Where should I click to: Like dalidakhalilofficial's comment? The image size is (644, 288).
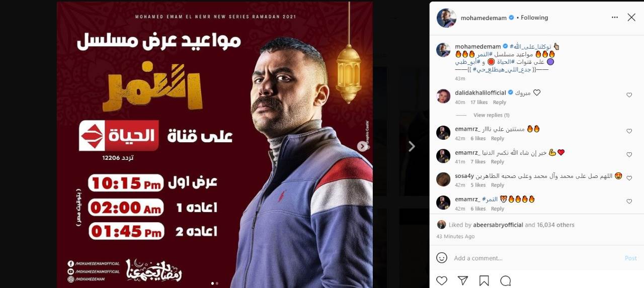pos(629,95)
